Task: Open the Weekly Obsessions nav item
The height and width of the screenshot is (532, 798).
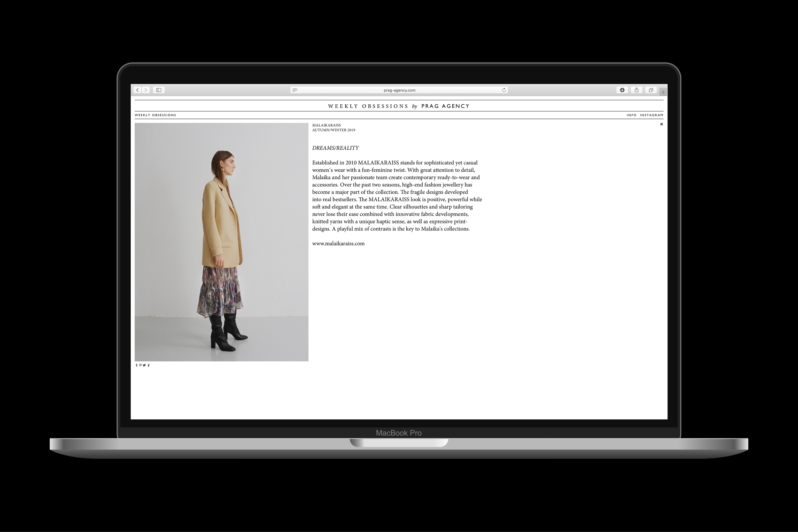Action: pos(155,115)
